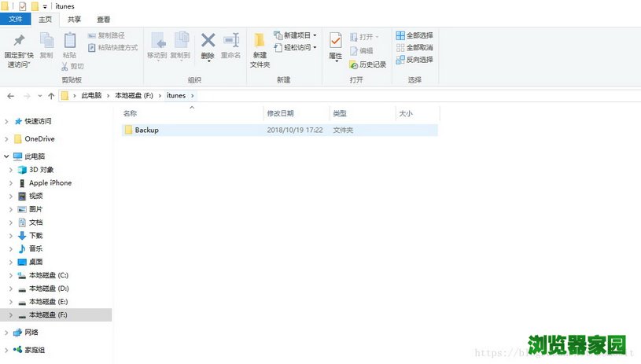641x364 pixels.
Task: Select the Backup folder in the file list
Action: 146,130
